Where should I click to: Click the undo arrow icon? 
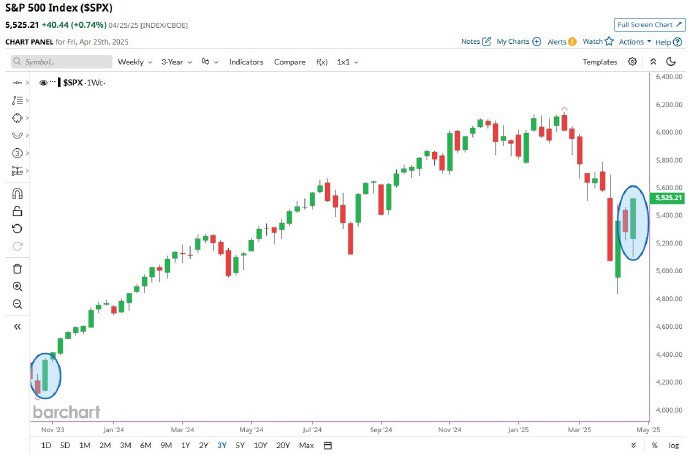point(17,228)
